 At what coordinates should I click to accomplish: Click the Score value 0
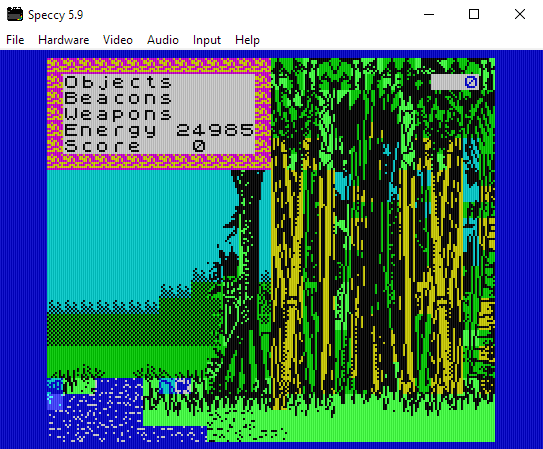(x=199, y=146)
